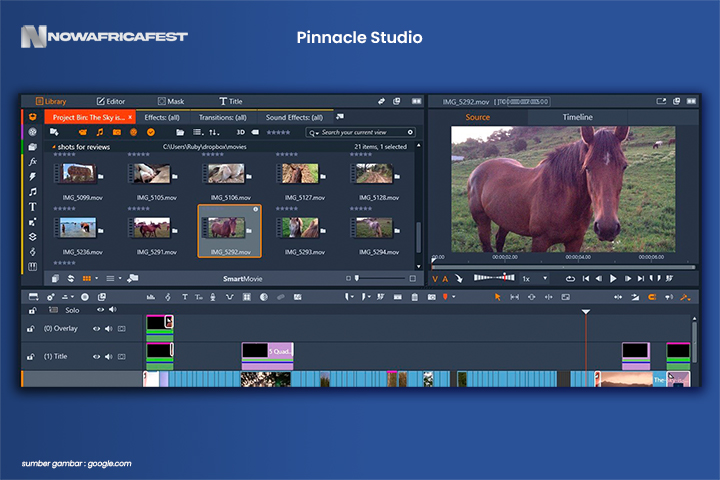Open the Project Bin icon in the sidebar
Image resolution: width=720 pixels, height=480 pixels.
click(x=32, y=117)
